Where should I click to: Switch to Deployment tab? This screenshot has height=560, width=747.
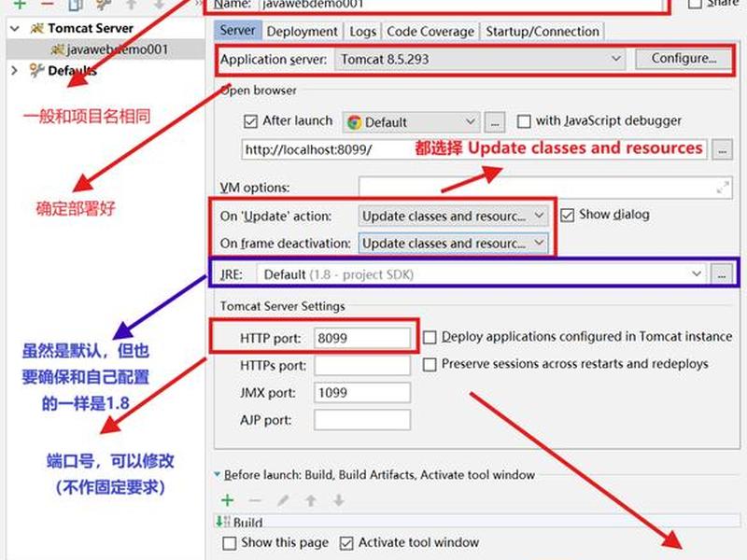(302, 32)
